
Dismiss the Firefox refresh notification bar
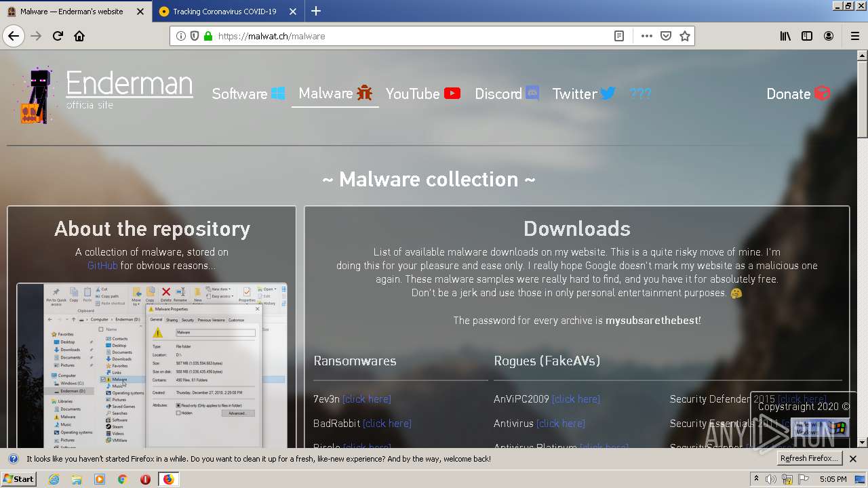point(853,459)
